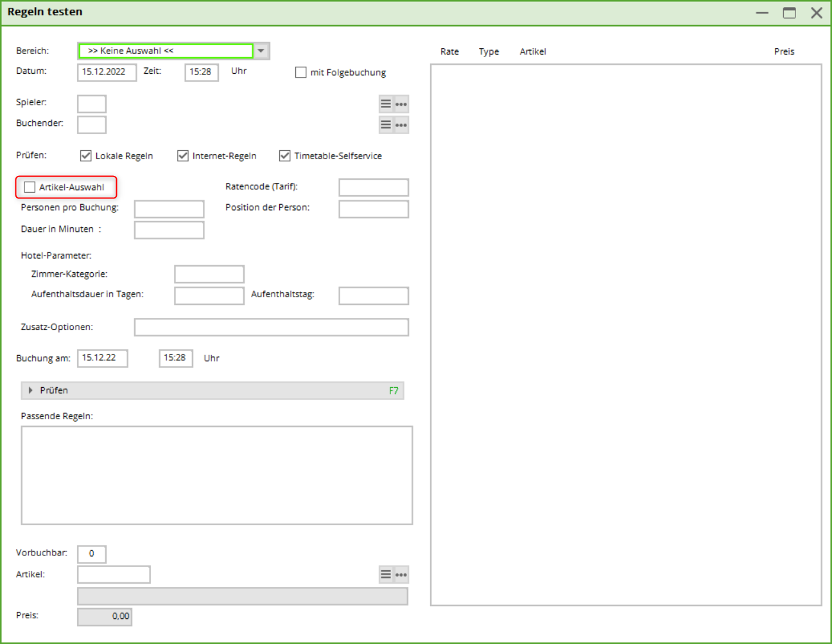The width and height of the screenshot is (832, 644).
Task: Maximize the Regeln testen window
Action: point(789,13)
